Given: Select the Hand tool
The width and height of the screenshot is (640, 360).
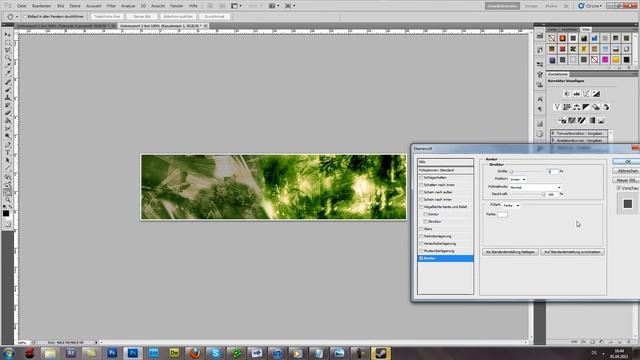Looking at the screenshot, I should pos(8,192).
